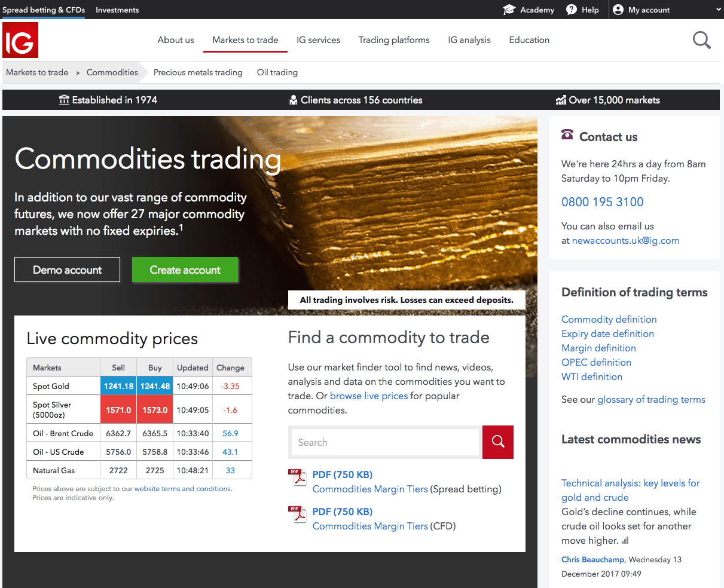724x588 pixels.
Task: Click the Academy graduation cap icon
Action: [509, 10]
